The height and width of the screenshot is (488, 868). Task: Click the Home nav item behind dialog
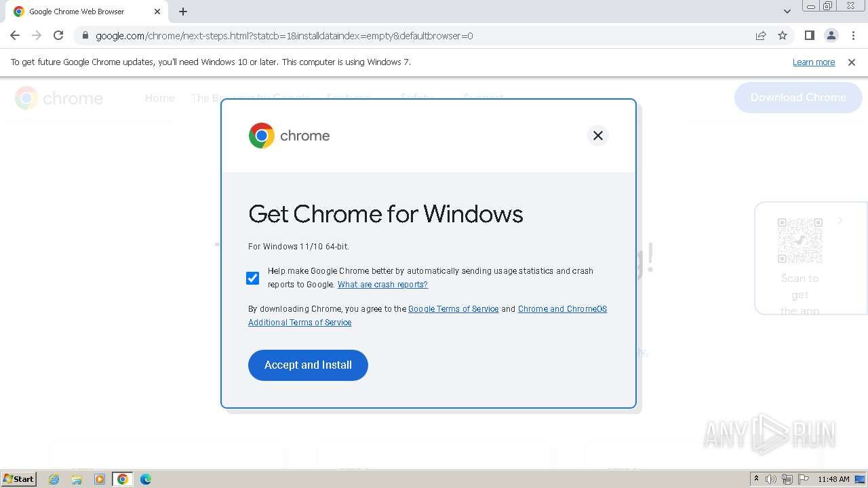[160, 98]
